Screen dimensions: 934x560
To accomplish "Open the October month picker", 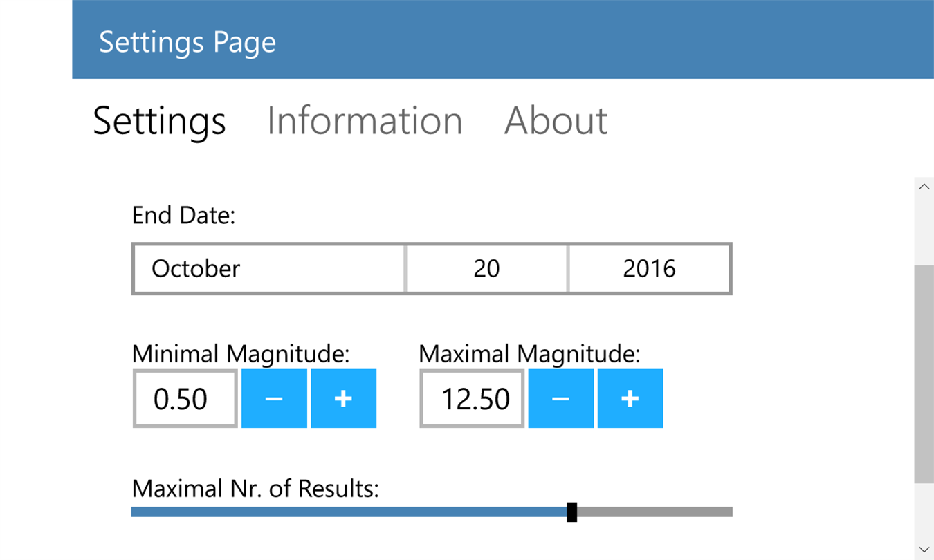I will 268,268.
